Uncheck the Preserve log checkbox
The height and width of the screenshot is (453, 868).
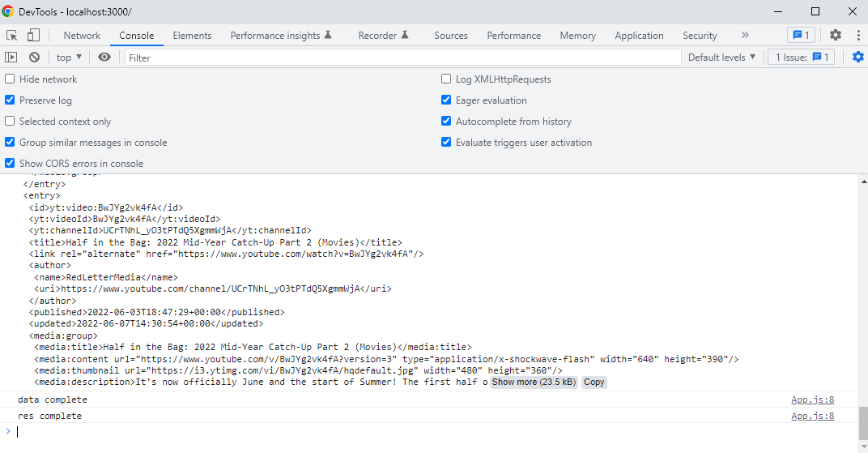tap(10, 100)
